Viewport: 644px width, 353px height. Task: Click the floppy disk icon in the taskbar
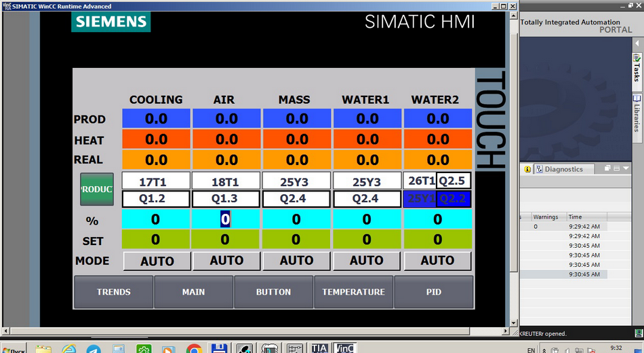218,349
